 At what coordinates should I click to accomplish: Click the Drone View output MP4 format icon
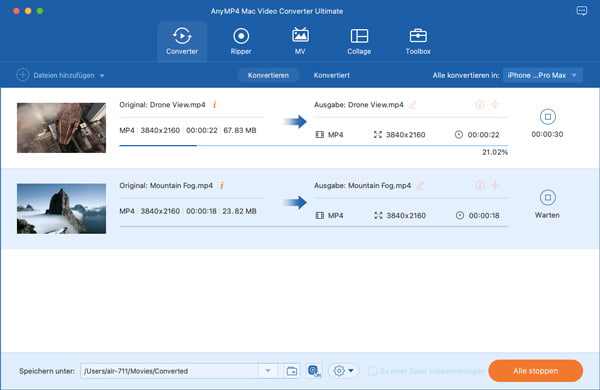pos(320,135)
